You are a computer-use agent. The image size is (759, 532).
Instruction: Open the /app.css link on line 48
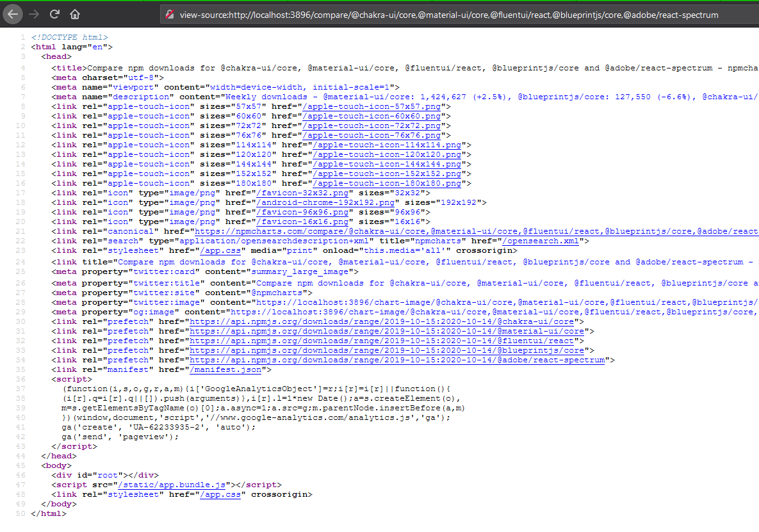click(x=220, y=495)
